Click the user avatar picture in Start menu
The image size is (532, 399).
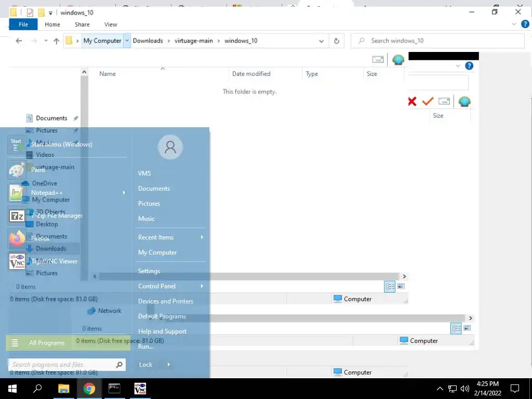pos(170,147)
